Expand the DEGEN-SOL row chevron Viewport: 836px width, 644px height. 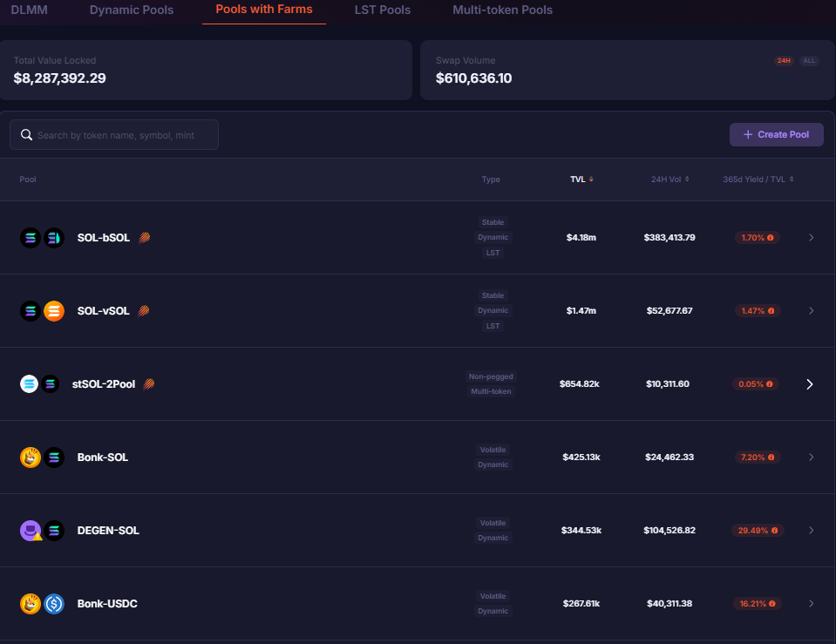point(811,531)
